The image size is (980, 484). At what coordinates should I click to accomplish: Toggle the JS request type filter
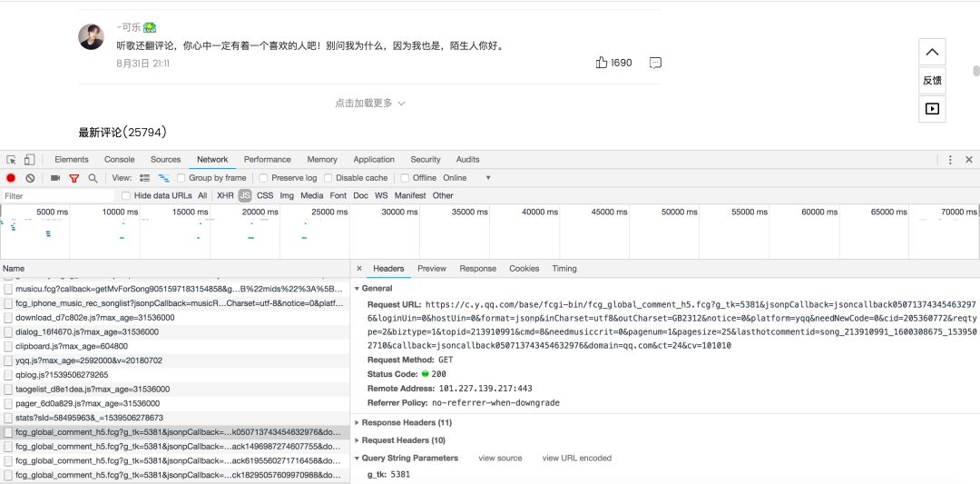[245, 196]
